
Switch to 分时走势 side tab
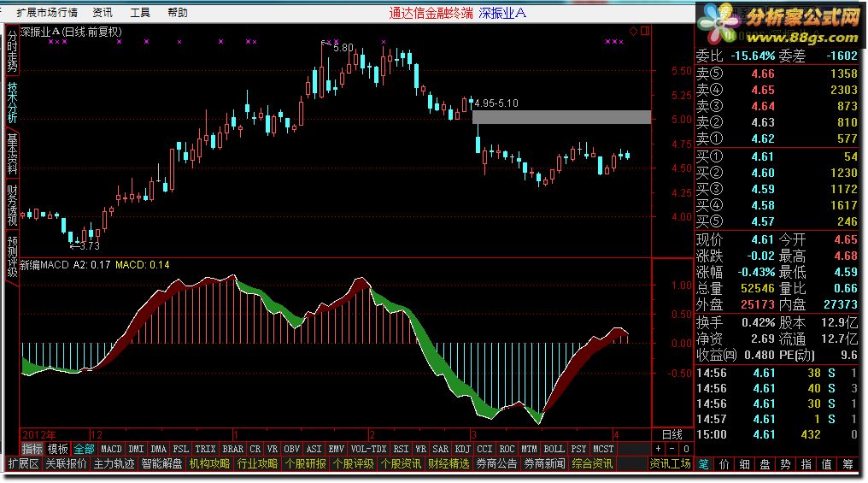(12, 51)
